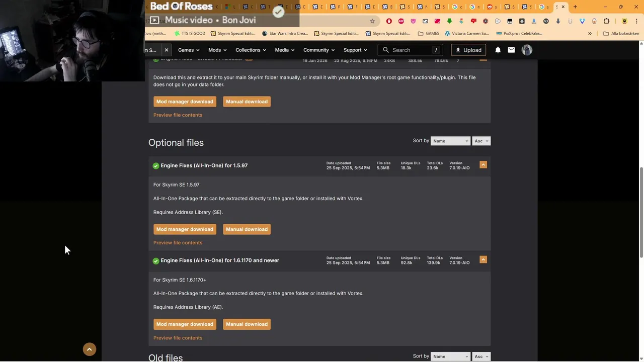Click the text Requires Address Library (SE).

click(188, 212)
